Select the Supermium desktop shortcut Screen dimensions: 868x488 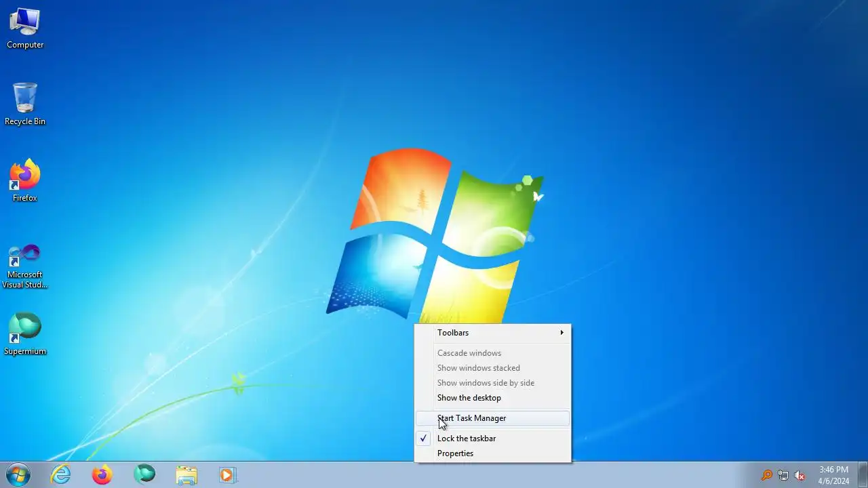point(25,334)
